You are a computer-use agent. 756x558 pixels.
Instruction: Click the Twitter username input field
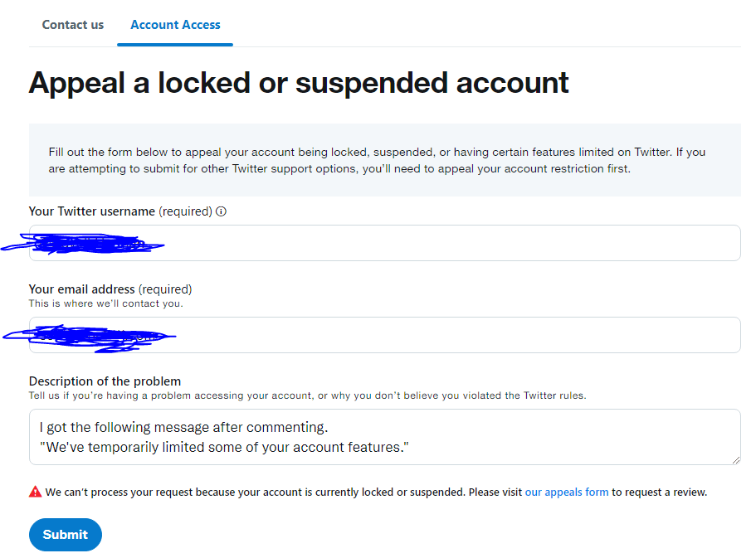(x=415, y=243)
